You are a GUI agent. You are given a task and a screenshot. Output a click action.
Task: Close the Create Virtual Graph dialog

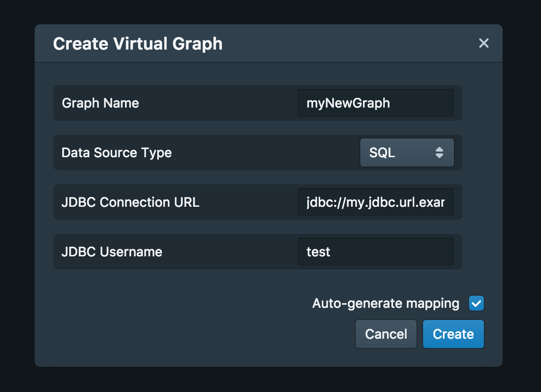(x=484, y=43)
